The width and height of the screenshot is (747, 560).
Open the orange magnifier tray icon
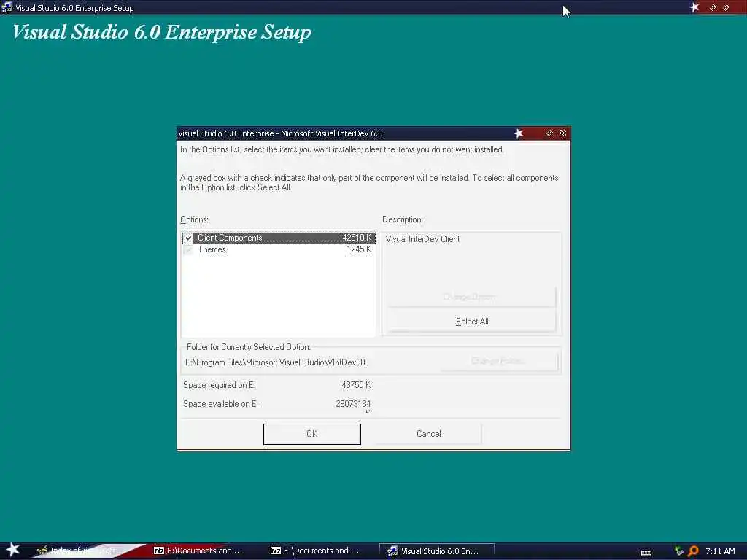point(693,551)
